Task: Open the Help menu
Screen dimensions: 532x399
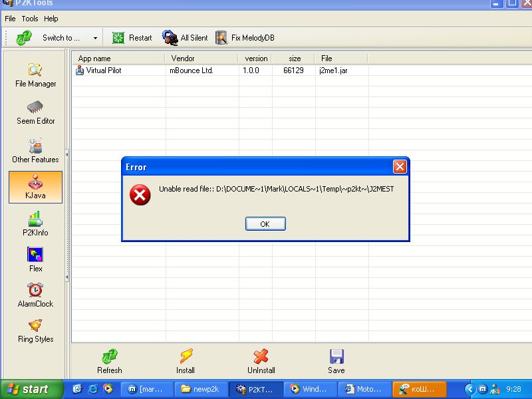Action: (x=51, y=19)
